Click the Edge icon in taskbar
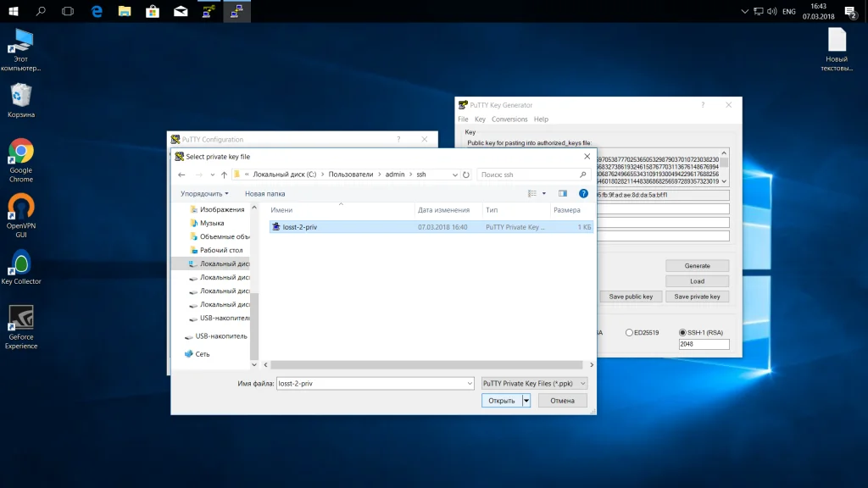 (x=97, y=11)
